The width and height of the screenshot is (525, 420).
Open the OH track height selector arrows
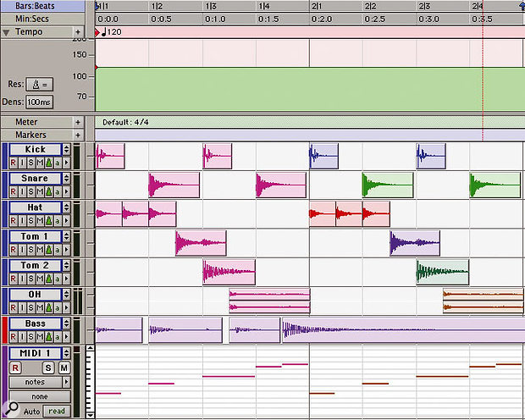(67, 295)
